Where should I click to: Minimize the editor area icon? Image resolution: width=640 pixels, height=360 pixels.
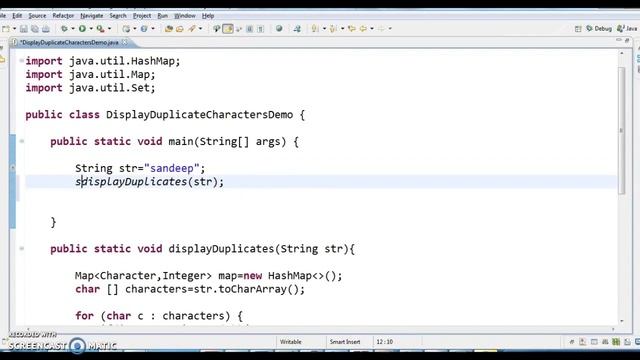619,40
